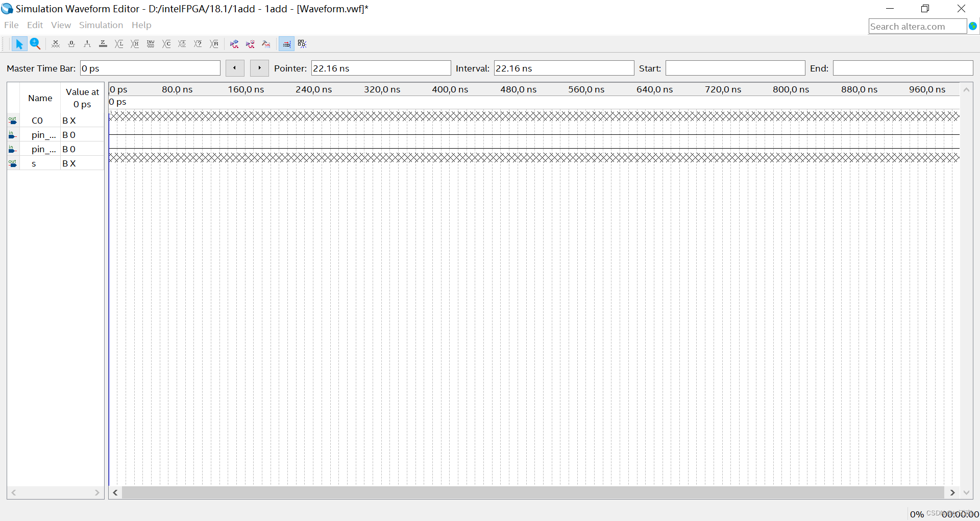Screen dimensions: 980x521
Task: Click Snap to Transition icon
Action: coord(302,44)
